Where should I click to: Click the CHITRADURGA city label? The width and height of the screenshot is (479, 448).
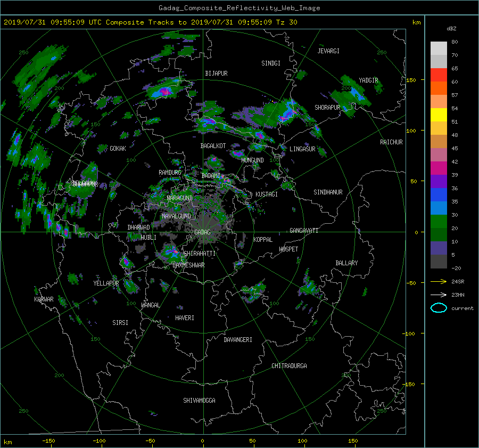click(290, 366)
